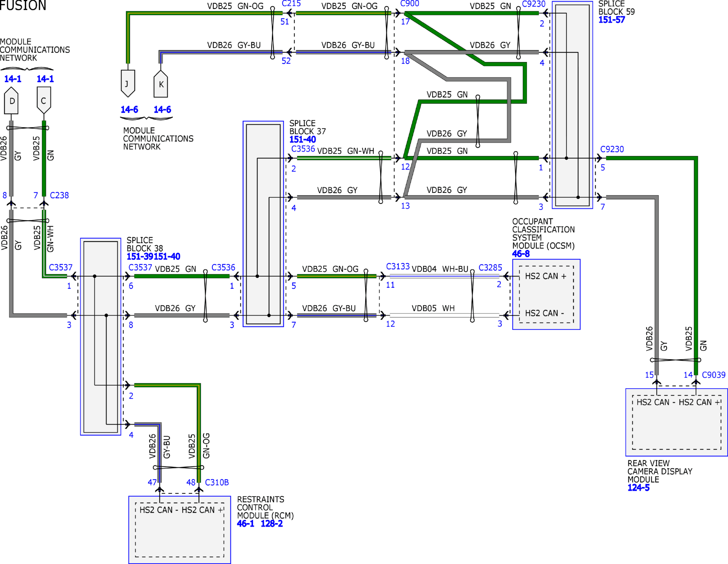Select the C9039 connector label

click(x=714, y=375)
